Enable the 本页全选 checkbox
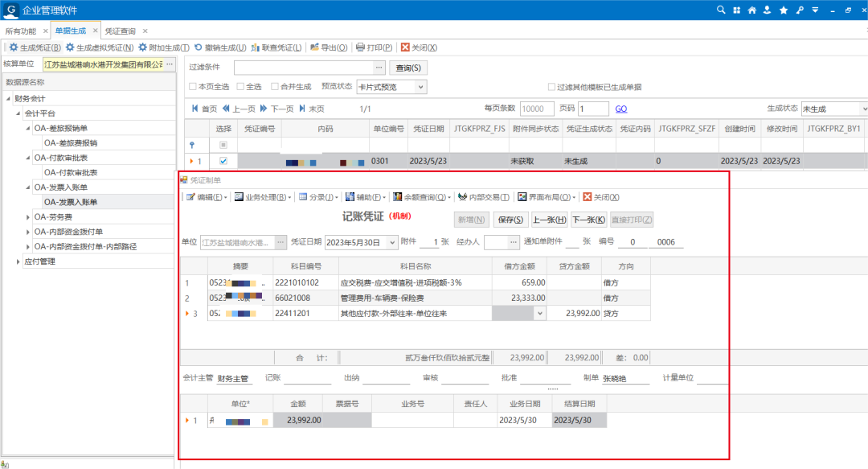The image size is (868, 469). (x=193, y=87)
